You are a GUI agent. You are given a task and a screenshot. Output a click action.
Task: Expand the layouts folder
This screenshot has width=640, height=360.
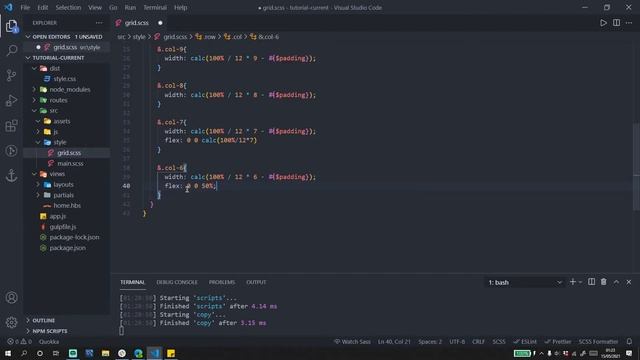[x=67, y=184]
